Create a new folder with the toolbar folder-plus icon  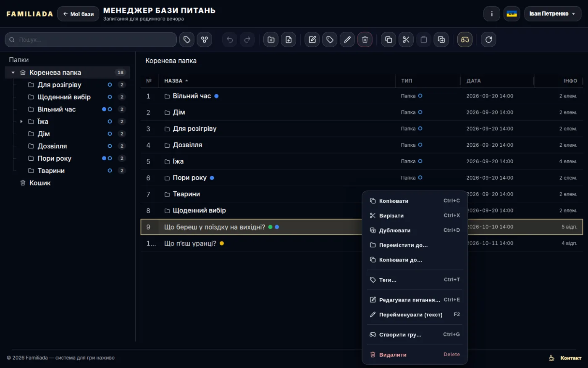(x=271, y=40)
